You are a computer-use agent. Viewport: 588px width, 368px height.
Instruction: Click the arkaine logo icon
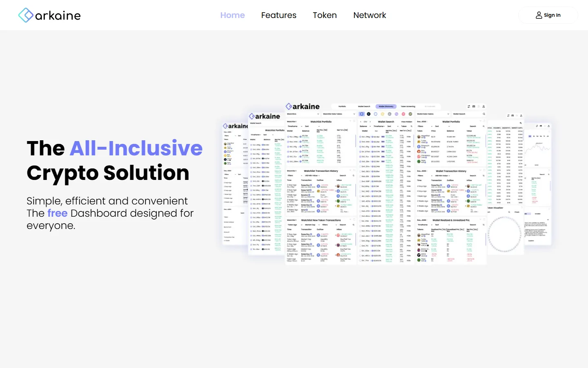(26, 15)
